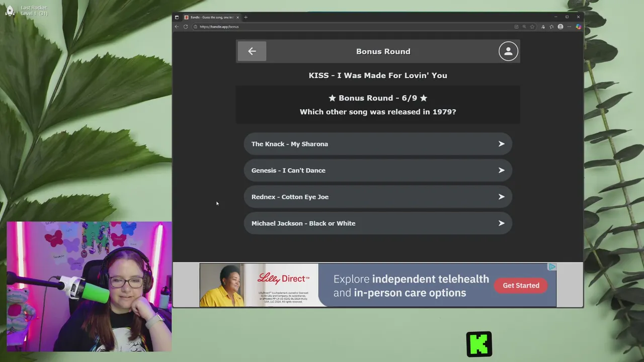Open the browser settings and more menu

coord(570,27)
